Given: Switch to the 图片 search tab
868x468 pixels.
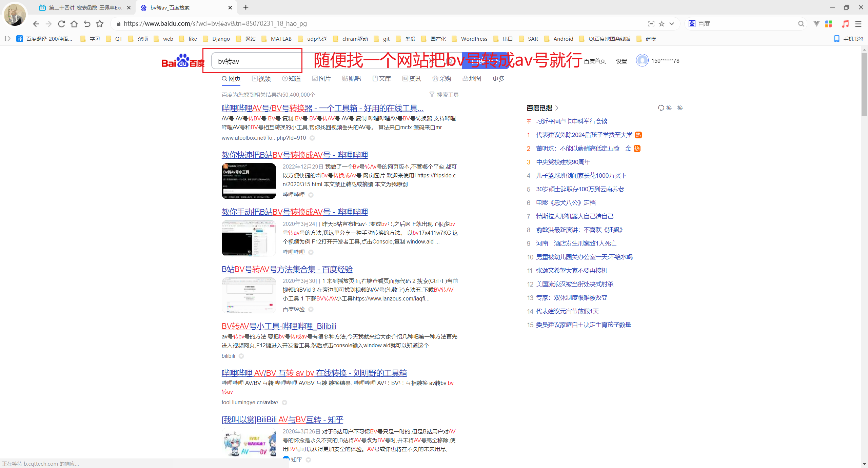Looking at the screenshot, I should 321,79.
